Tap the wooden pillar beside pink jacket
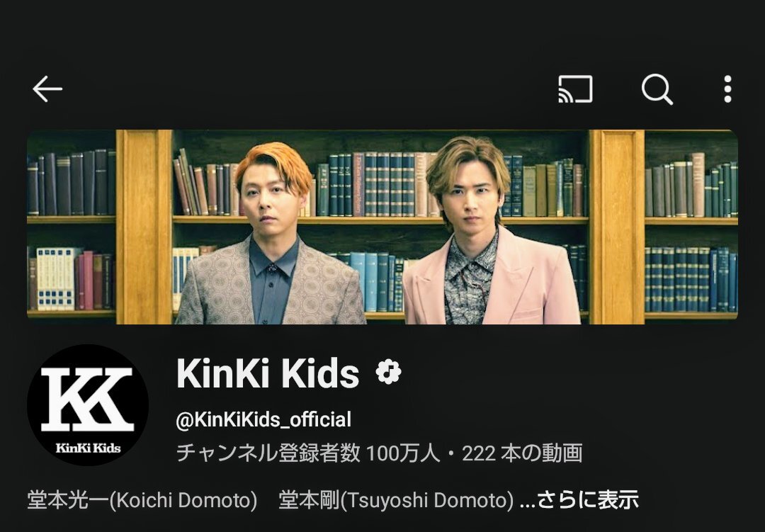The image size is (765, 532). pos(617,227)
